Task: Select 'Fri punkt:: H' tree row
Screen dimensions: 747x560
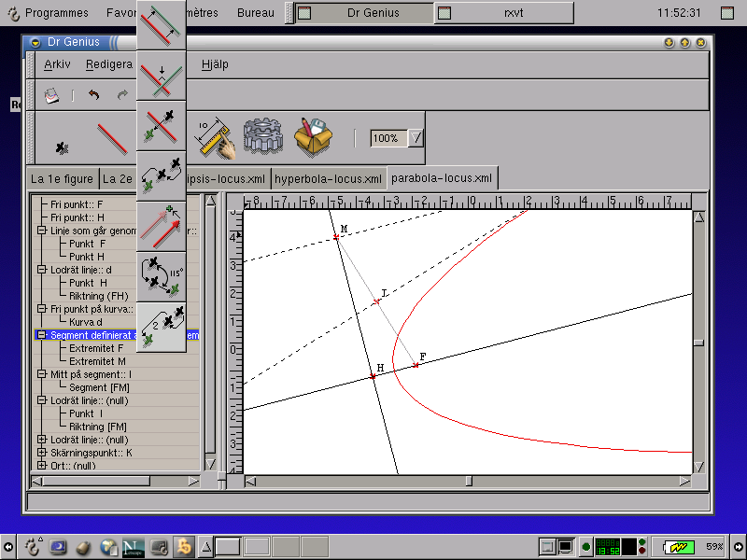Action: click(x=116, y=217)
